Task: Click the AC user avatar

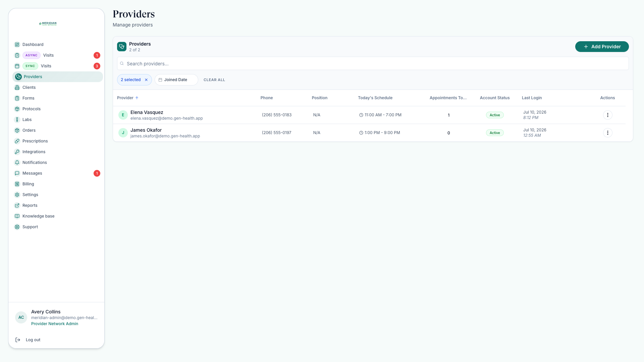Action: point(21,317)
